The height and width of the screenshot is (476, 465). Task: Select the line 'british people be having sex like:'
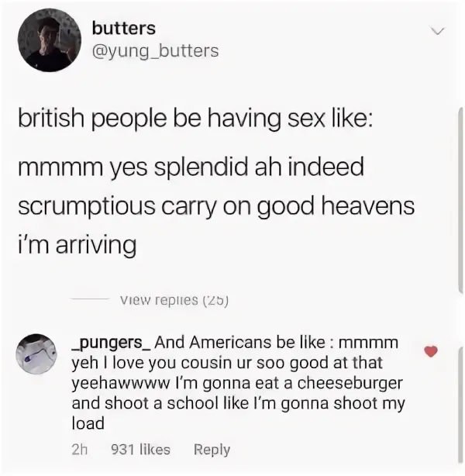pyautogui.click(x=195, y=118)
